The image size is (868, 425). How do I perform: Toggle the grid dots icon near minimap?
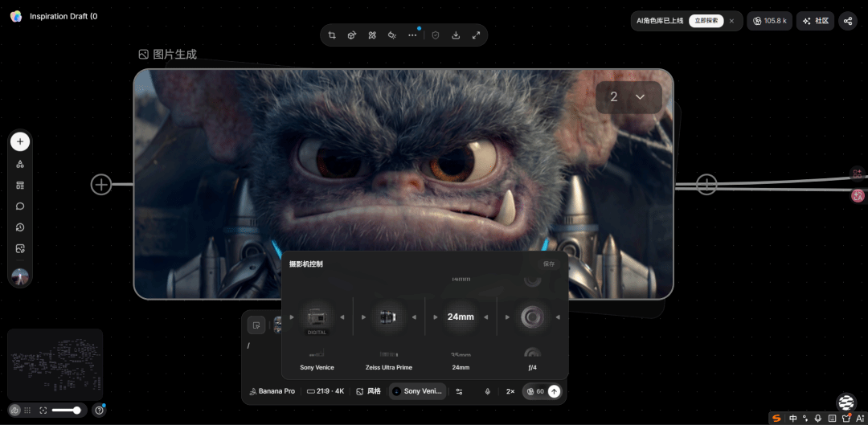(x=27, y=410)
